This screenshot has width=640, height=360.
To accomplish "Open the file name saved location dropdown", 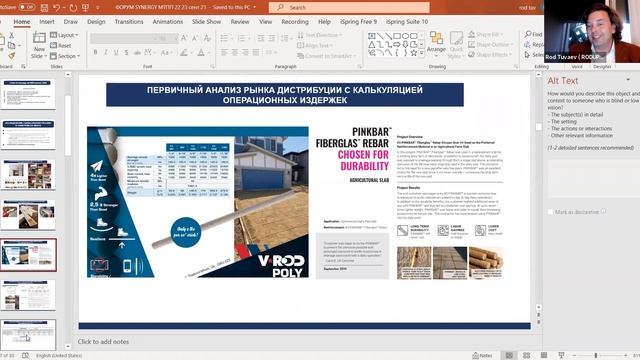I will [255, 7].
